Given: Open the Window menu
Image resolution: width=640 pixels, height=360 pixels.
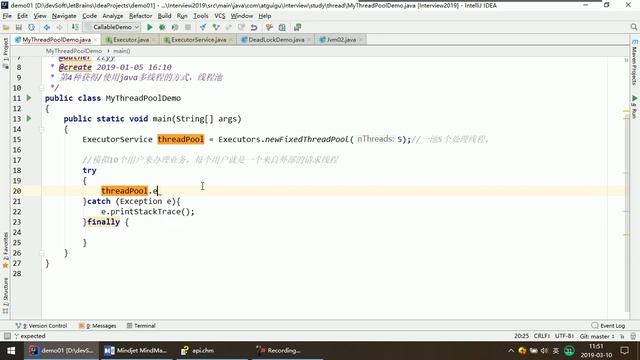Looking at the screenshot, I should pos(242,16).
